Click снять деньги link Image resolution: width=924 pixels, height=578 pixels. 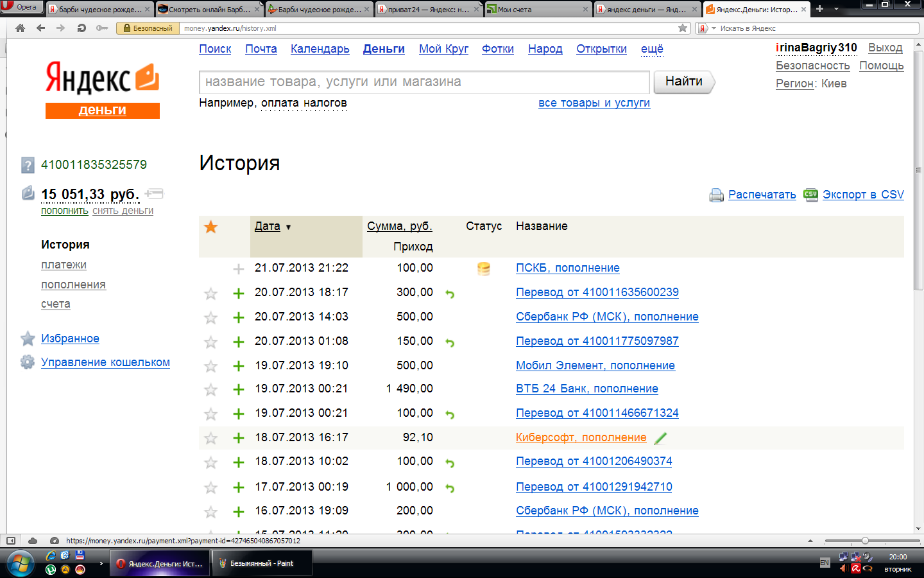[123, 211]
